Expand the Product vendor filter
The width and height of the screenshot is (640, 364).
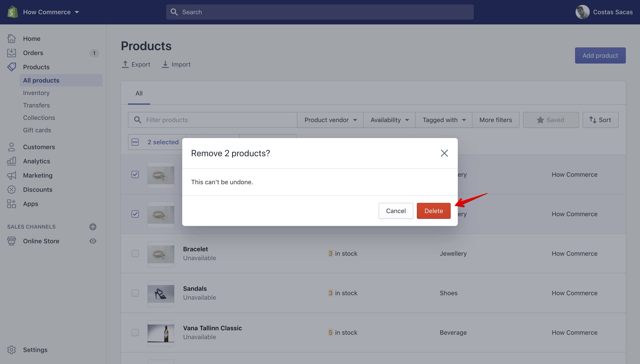coord(330,120)
